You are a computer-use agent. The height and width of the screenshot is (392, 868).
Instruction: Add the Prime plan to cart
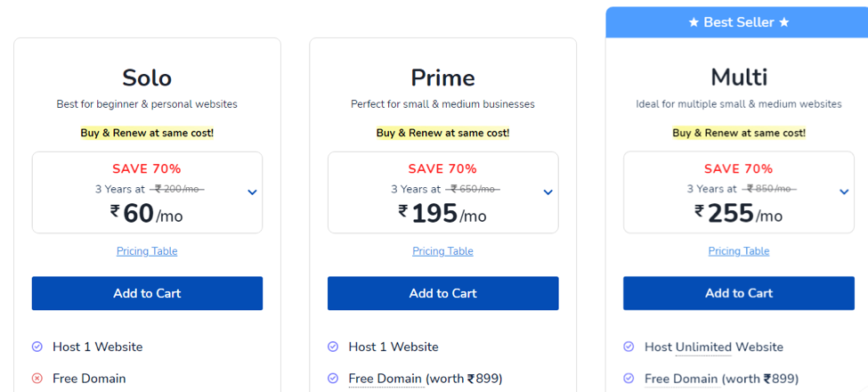click(x=442, y=293)
